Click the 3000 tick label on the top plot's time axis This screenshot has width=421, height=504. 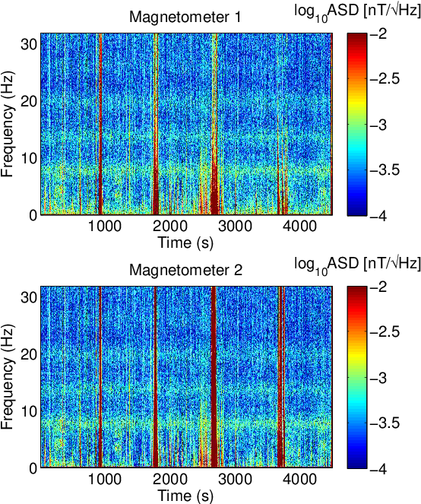235,227
